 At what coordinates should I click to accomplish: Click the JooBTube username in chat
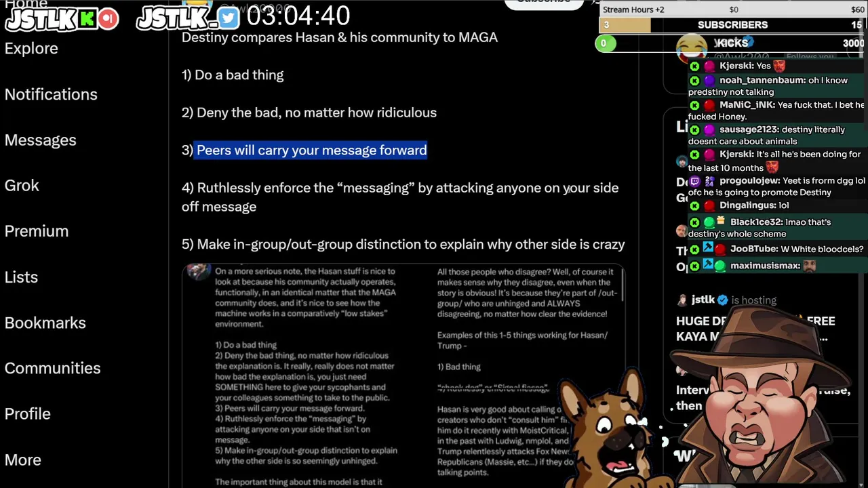[x=755, y=249]
